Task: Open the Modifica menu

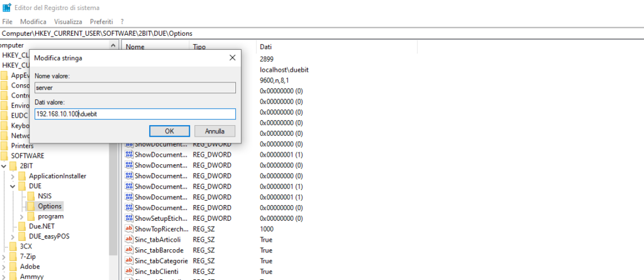Action: click(x=33, y=21)
